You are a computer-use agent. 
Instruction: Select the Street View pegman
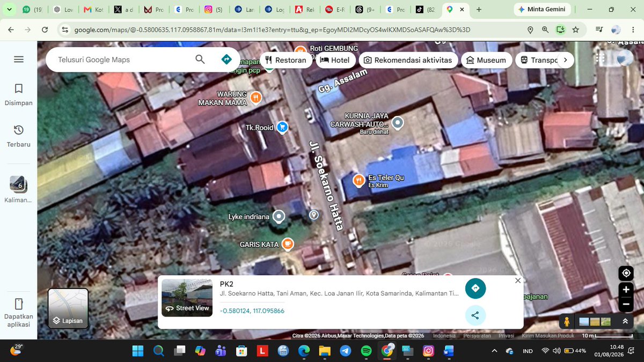tap(567, 321)
